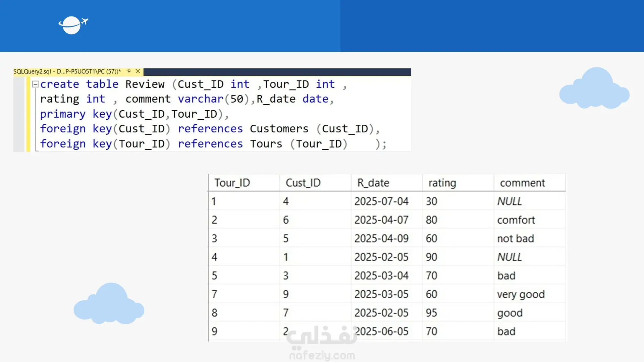The width and height of the screenshot is (644, 362).
Task: Click the 'varchar' keyword in the query
Action: click(x=200, y=99)
